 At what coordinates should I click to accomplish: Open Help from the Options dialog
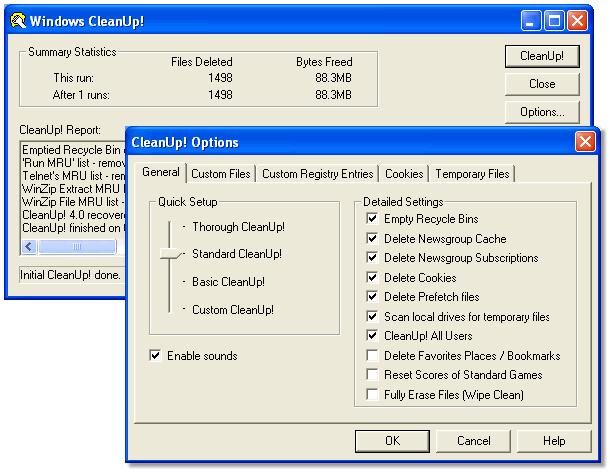point(554,441)
